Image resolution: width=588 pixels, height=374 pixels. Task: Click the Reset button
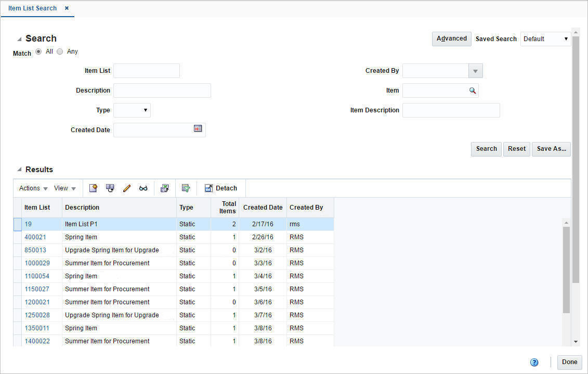(516, 149)
